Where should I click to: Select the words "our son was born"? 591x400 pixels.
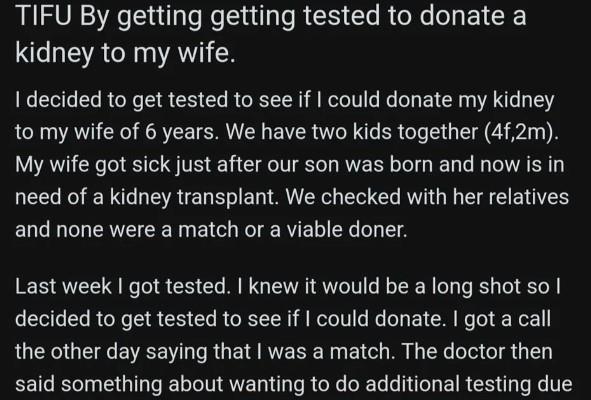[350, 165]
